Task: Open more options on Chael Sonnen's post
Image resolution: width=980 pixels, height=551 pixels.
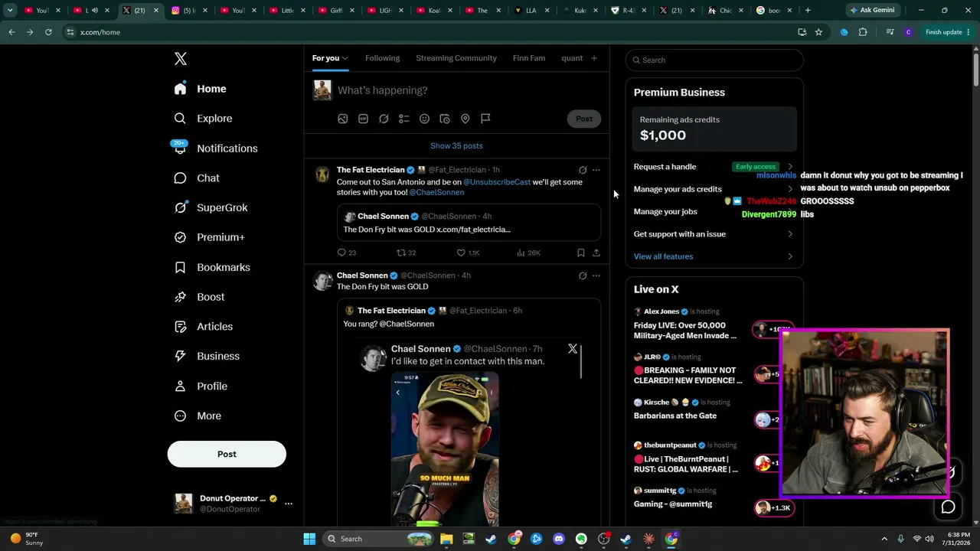Action: (x=596, y=275)
